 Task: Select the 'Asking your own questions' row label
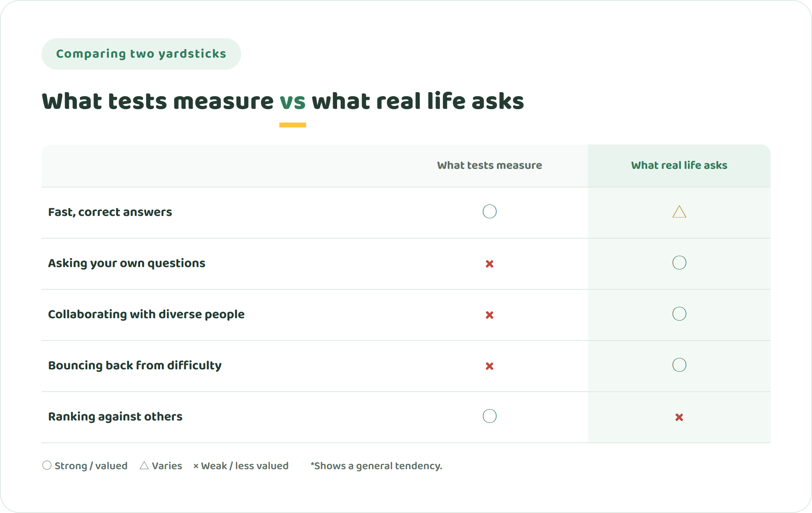(x=127, y=263)
